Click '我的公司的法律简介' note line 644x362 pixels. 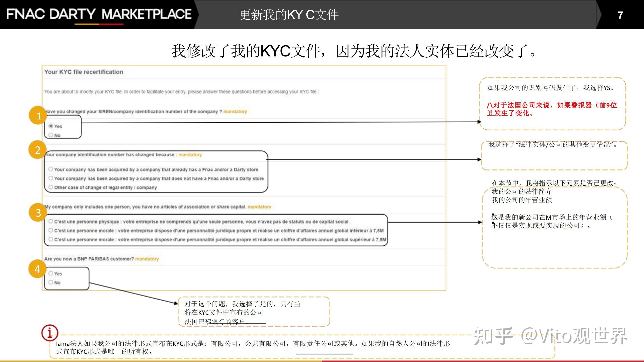pos(522,191)
